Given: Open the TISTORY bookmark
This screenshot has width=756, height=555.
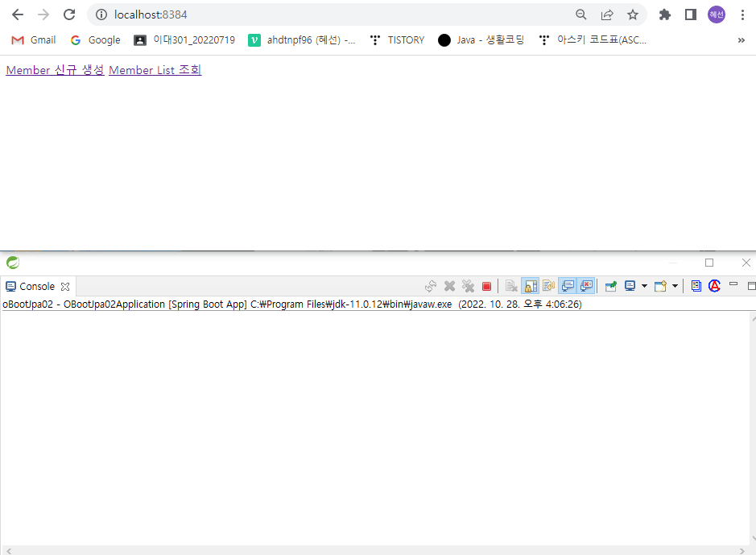Looking at the screenshot, I should pos(397,40).
